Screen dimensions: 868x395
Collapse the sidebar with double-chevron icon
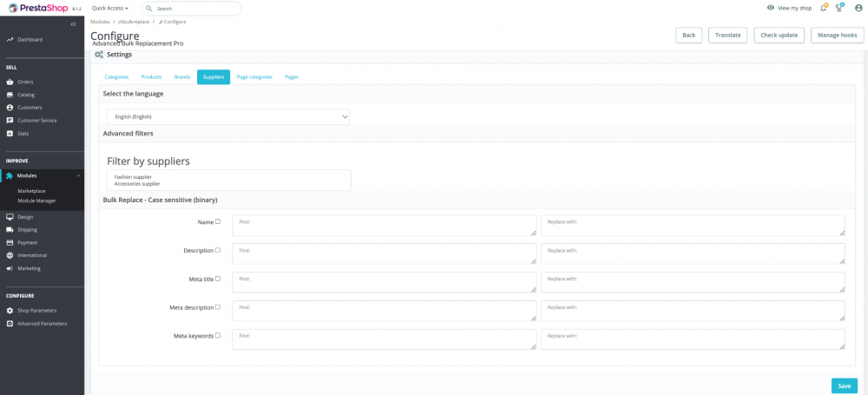(74, 24)
